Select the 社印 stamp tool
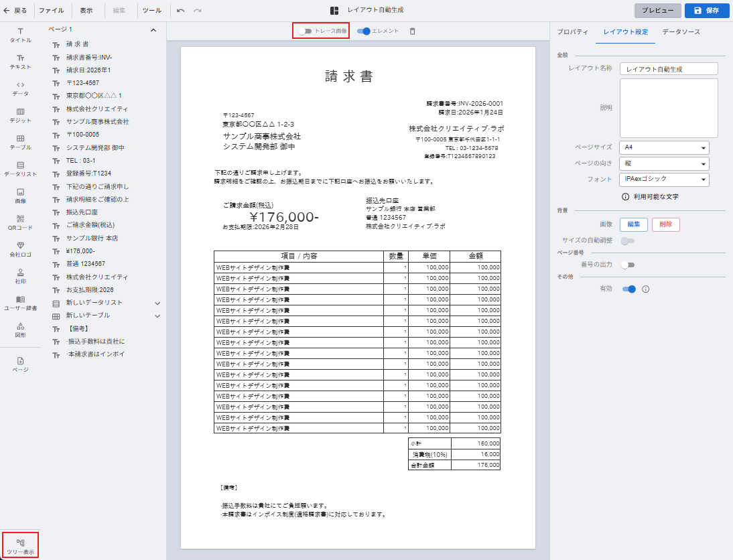The width and height of the screenshot is (733, 560). 20,275
